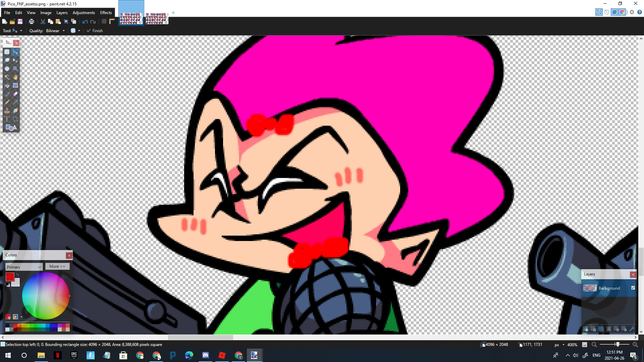
Task: Toggle pixel grid display
Action: point(104,21)
